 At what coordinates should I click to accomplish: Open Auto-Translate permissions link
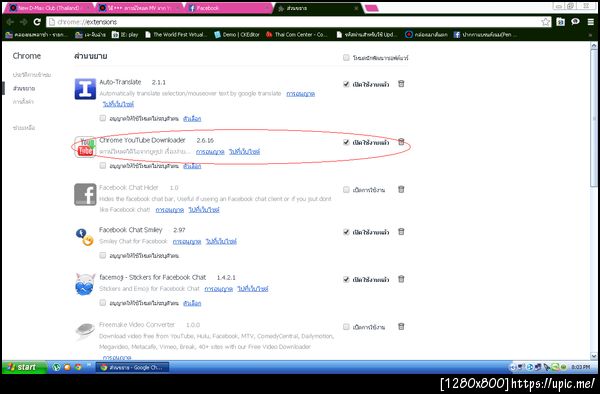pos(300,93)
